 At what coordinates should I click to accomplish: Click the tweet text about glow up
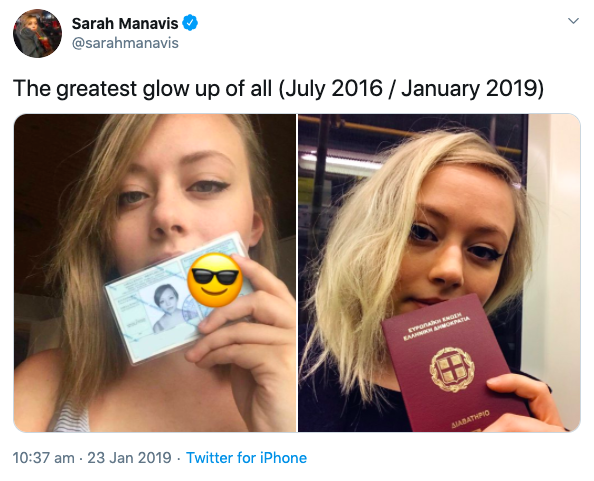click(x=278, y=88)
